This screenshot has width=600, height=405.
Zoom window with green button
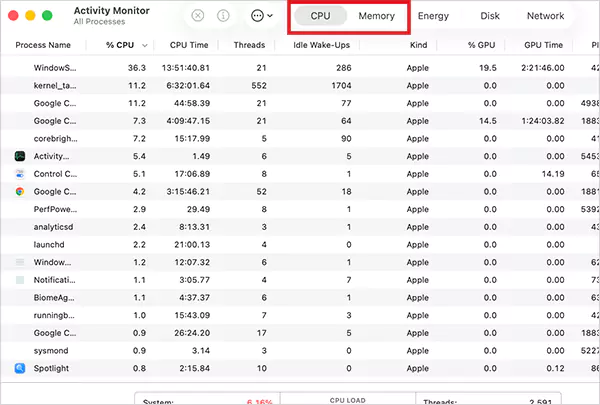click(x=47, y=16)
